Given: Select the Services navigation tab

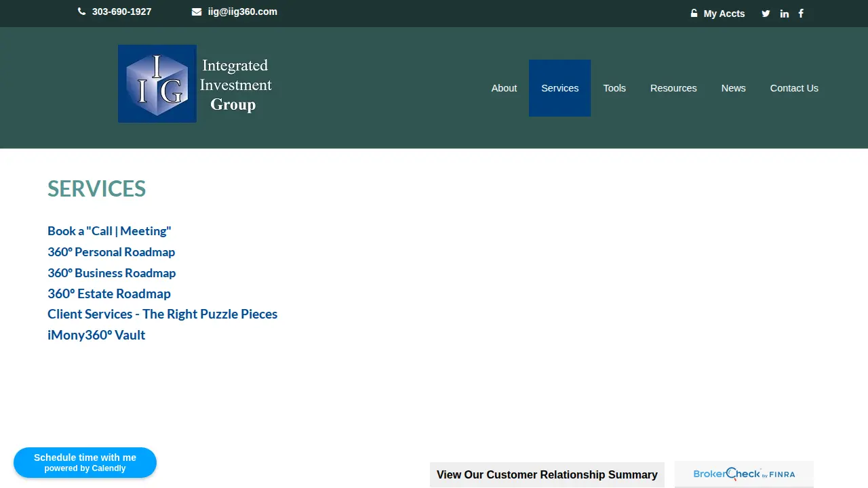Looking at the screenshot, I should [x=560, y=88].
